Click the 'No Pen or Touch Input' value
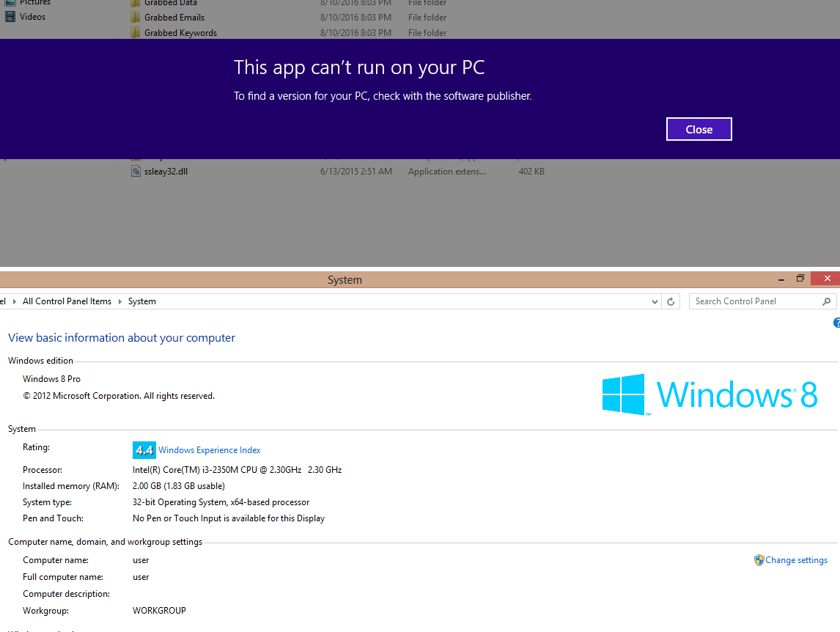The width and height of the screenshot is (840, 632). click(229, 518)
